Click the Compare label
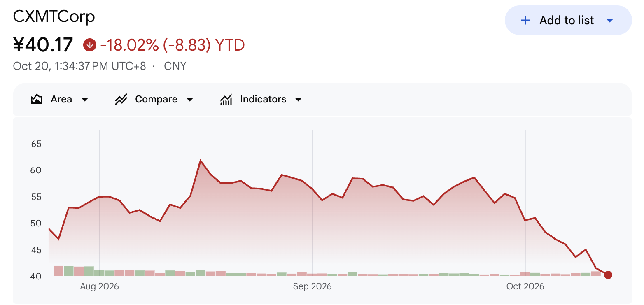This screenshot has width=644, height=305. click(156, 99)
